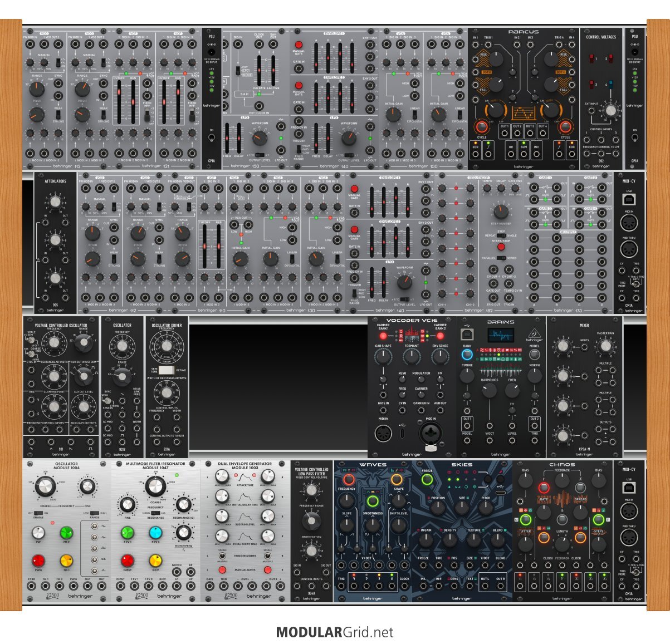Click the MOD IN combo jack on Vocoder VC16
Viewport: 670px width, 644px height.
[x=431, y=433]
